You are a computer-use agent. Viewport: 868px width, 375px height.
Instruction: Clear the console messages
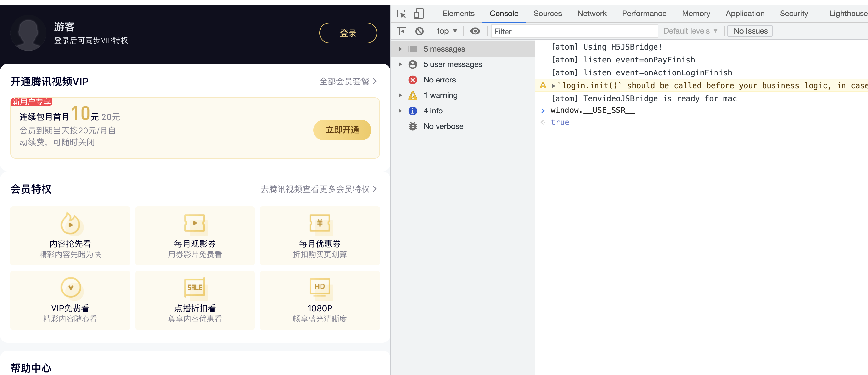click(x=419, y=31)
